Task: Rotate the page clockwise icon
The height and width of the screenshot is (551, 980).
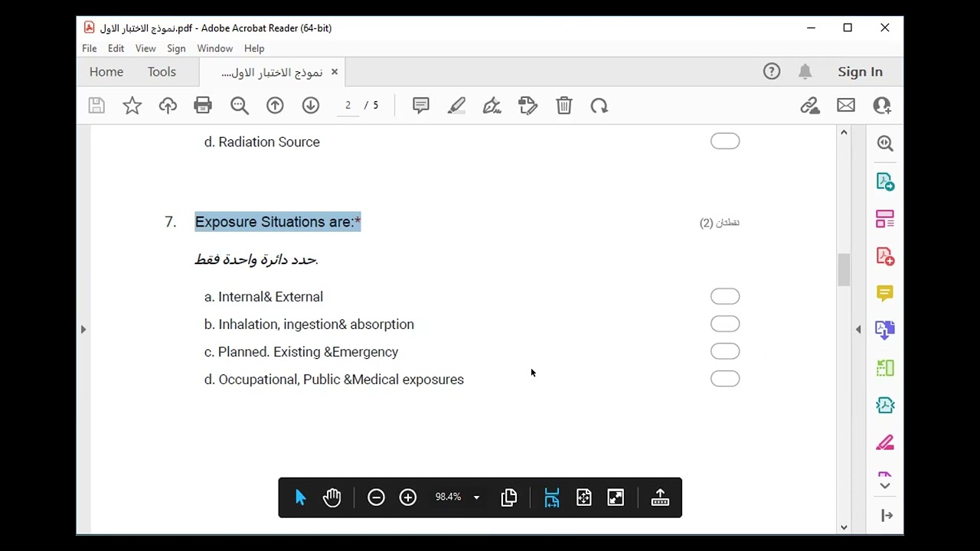Action: pyautogui.click(x=599, y=106)
